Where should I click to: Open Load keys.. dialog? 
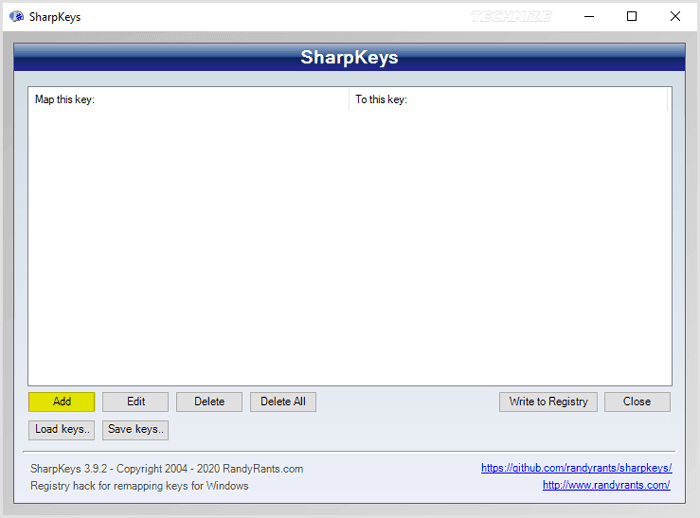tap(62, 430)
